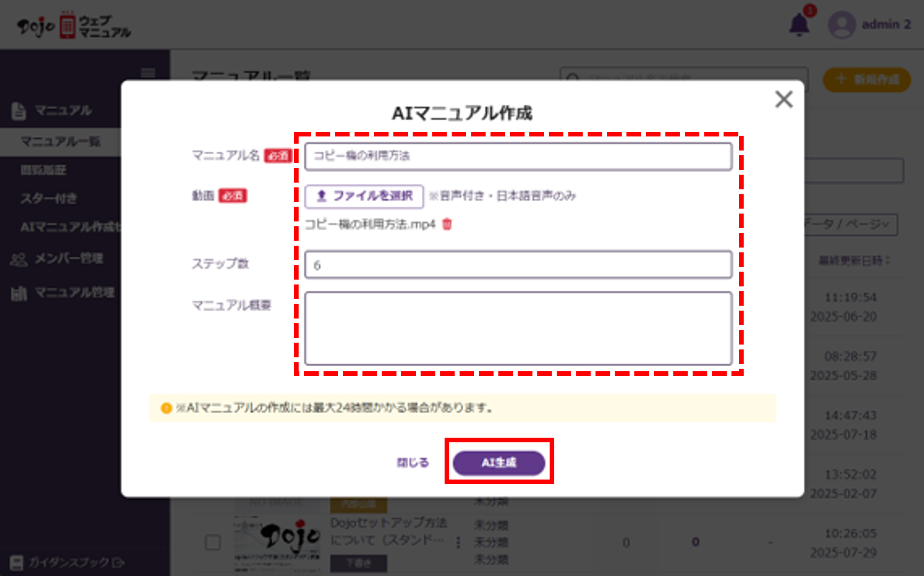Click the three-dot menu next to Dojoセットアップ方法

point(458,543)
